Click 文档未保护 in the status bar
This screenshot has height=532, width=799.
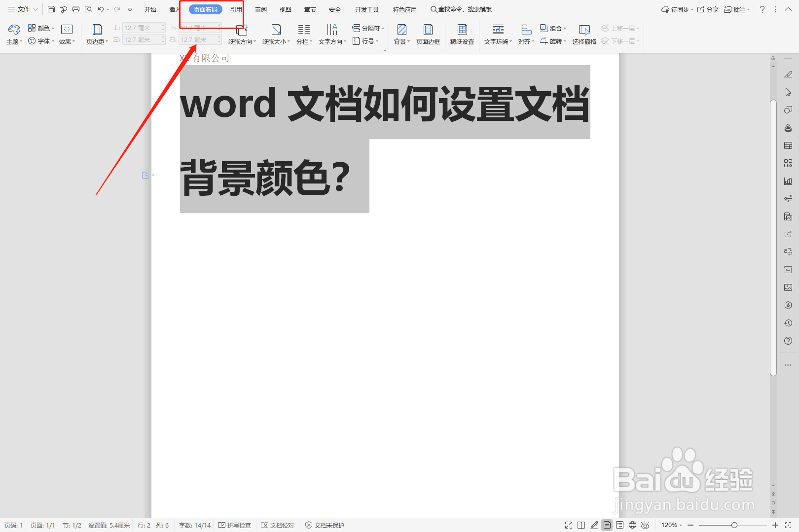[x=325, y=525]
